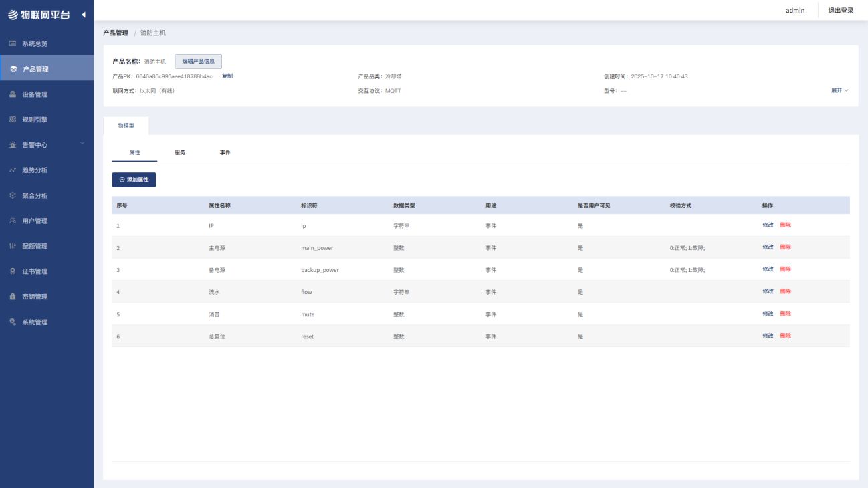Click the 添加属性 button
This screenshot has height=488, width=868.
click(x=134, y=180)
